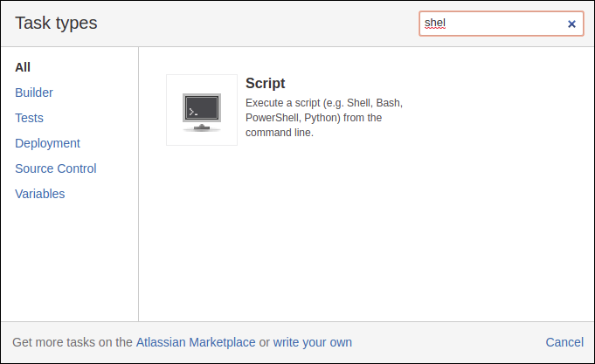Image resolution: width=595 pixels, height=364 pixels.
Task: Click empty footer space left of Cancel
Action: 446,342
